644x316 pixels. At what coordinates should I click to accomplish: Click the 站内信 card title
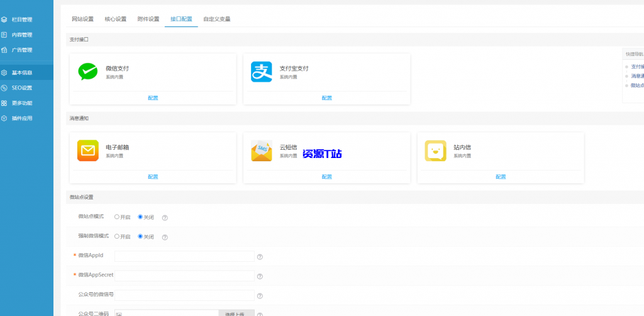point(462,147)
